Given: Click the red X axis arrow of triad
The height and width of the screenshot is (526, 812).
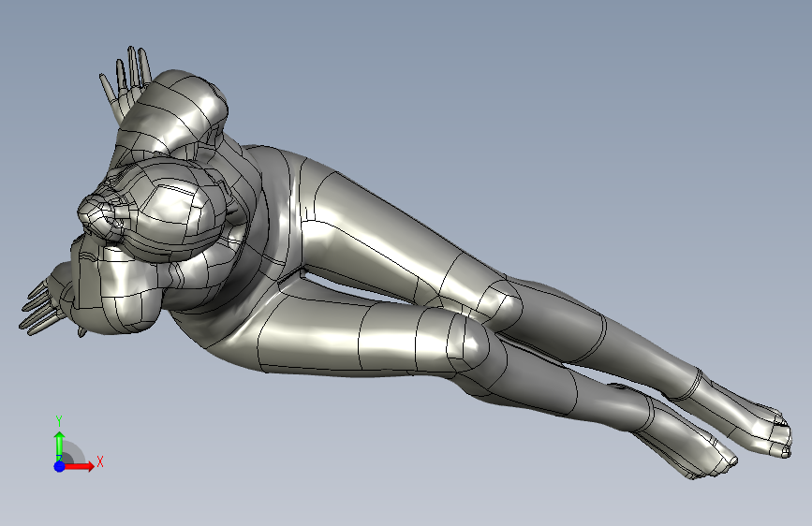Looking at the screenshot, I should pos(79,466).
